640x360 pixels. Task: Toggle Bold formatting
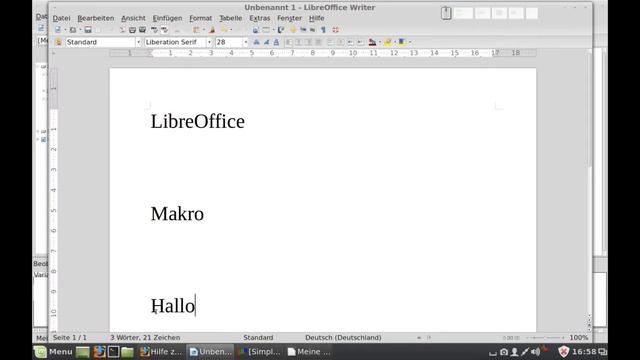256,42
